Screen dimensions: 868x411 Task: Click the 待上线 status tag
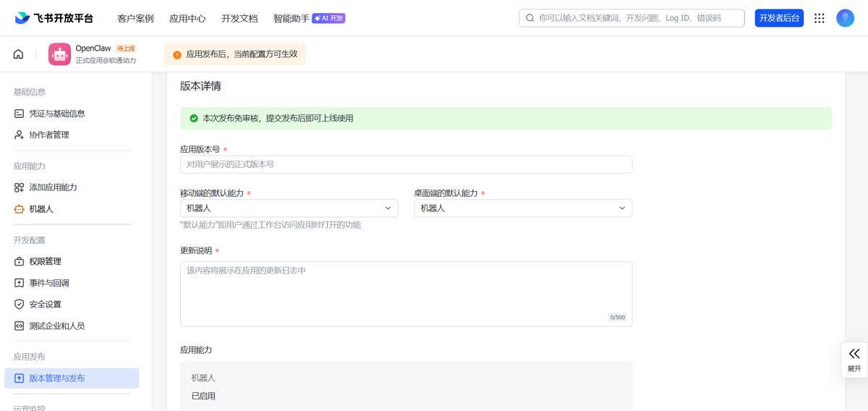click(126, 48)
